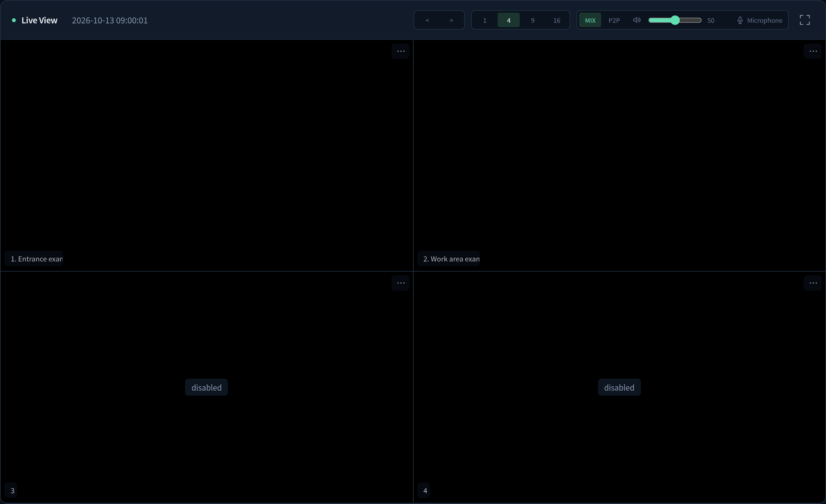Viewport: 826px width, 504px height.
Task: Mute audio with the speaker icon
Action: click(x=637, y=20)
